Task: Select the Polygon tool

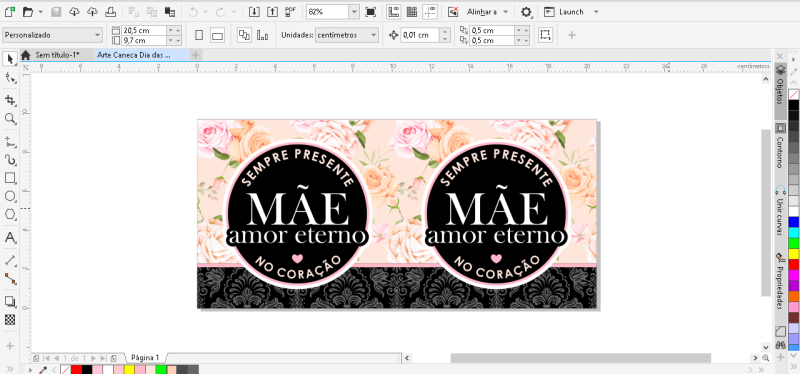Action: 10,214
